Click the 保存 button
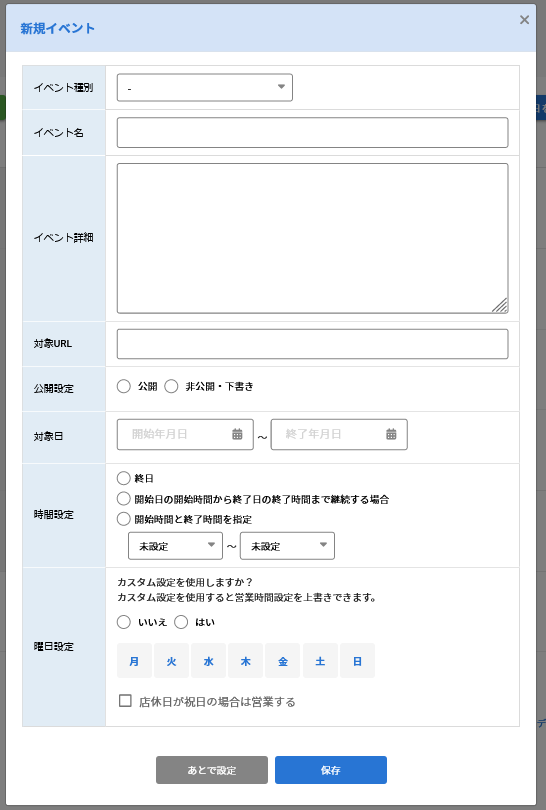Viewport: 546px width, 810px height. pos(331,770)
